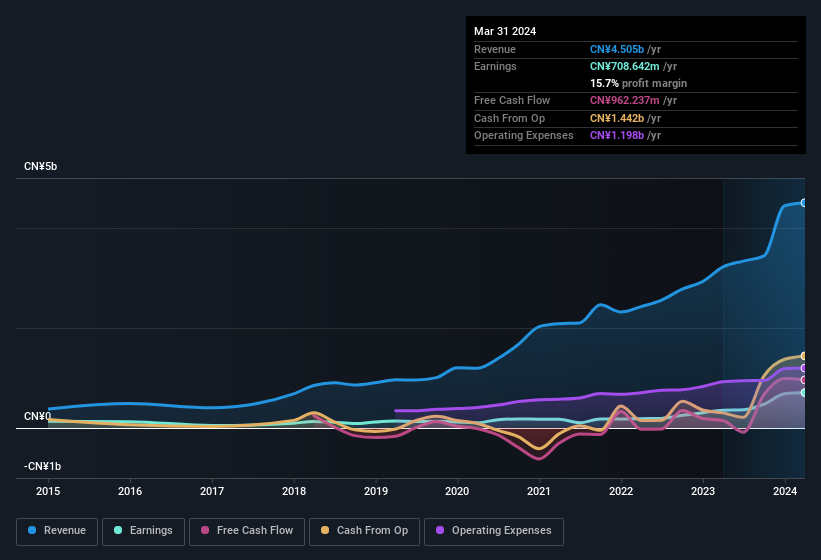Viewport: 821px width, 560px height.
Task: Click the 2016 x-axis label
Action: (x=130, y=491)
